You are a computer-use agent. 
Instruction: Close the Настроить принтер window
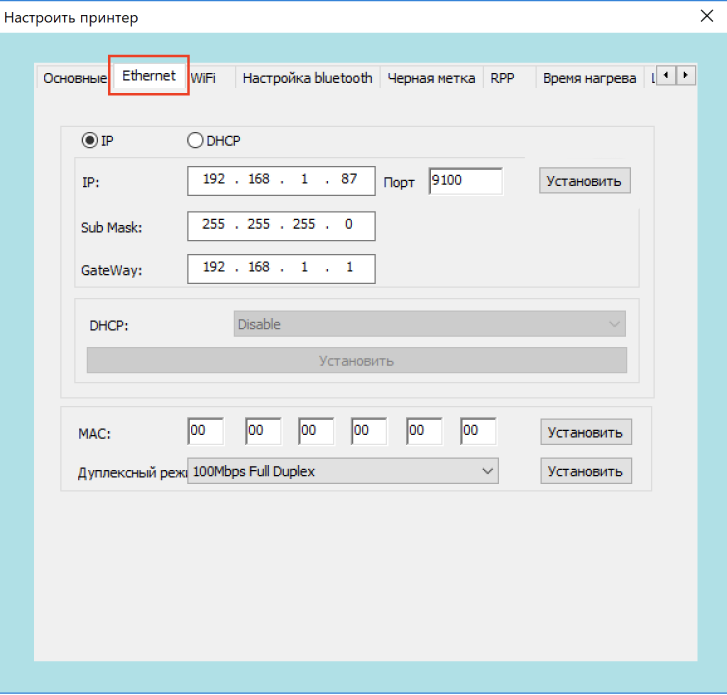click(x=704, y=15)
